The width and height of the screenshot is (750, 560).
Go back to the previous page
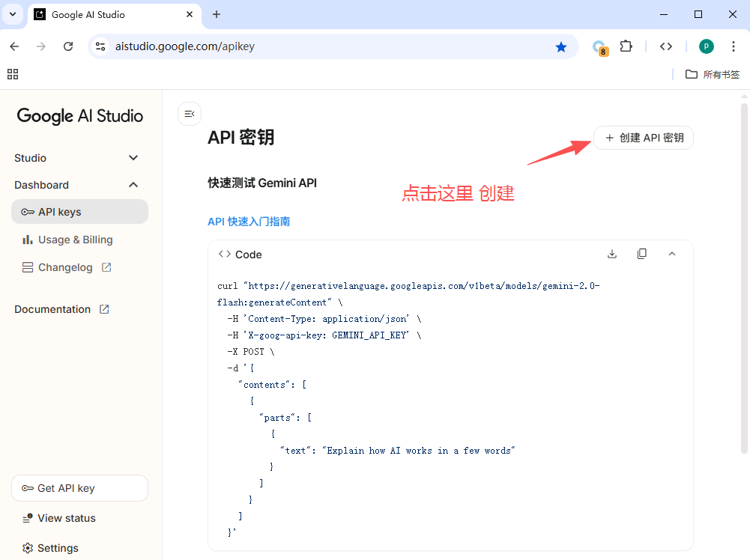point(14,46)
